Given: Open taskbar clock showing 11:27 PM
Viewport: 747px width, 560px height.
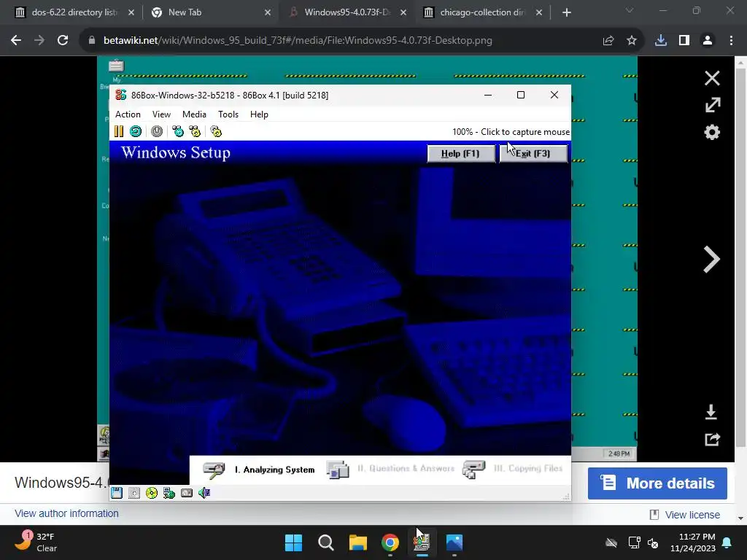Looking at the screenshot, I should coord(693,542).
